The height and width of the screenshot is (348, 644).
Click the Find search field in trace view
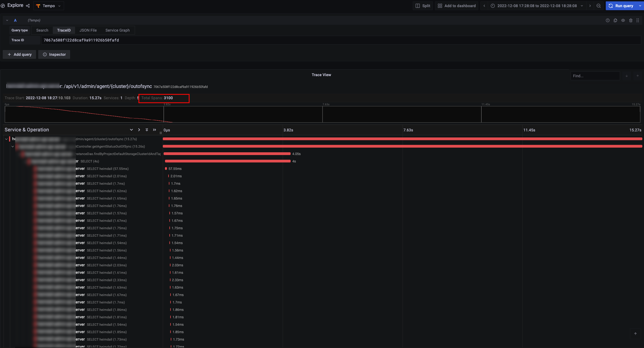coord(595,76)
